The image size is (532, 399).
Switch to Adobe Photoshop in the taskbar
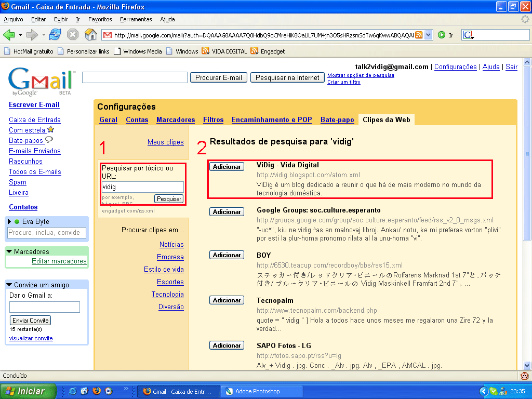(x=261, y=391)
